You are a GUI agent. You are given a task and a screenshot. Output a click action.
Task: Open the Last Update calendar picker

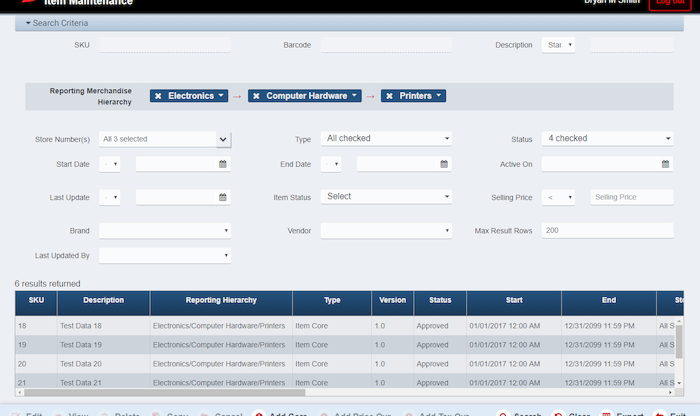[223, 197]
